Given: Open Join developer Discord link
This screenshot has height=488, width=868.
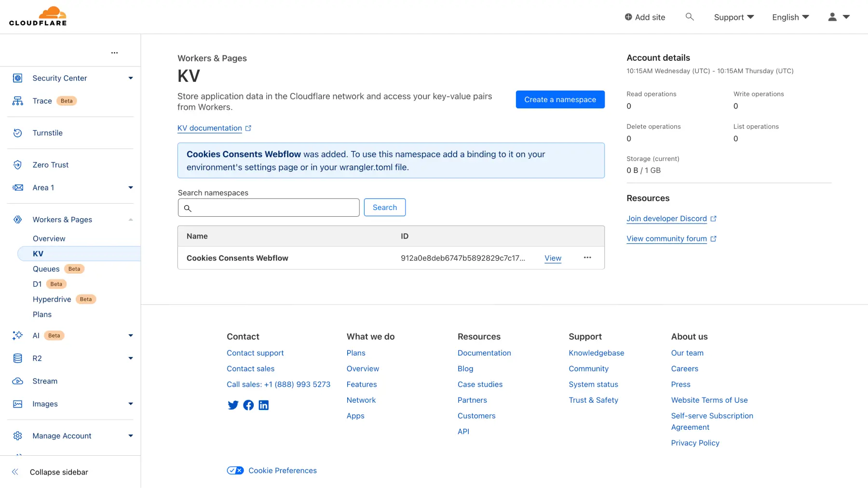Looking at the screenshot, I should (x=667, y=219).
